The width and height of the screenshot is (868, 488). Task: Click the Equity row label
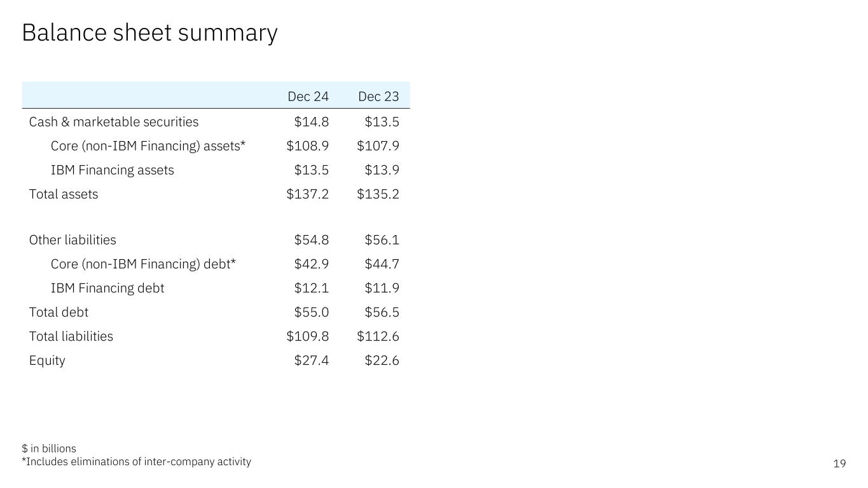coord(47,361)
